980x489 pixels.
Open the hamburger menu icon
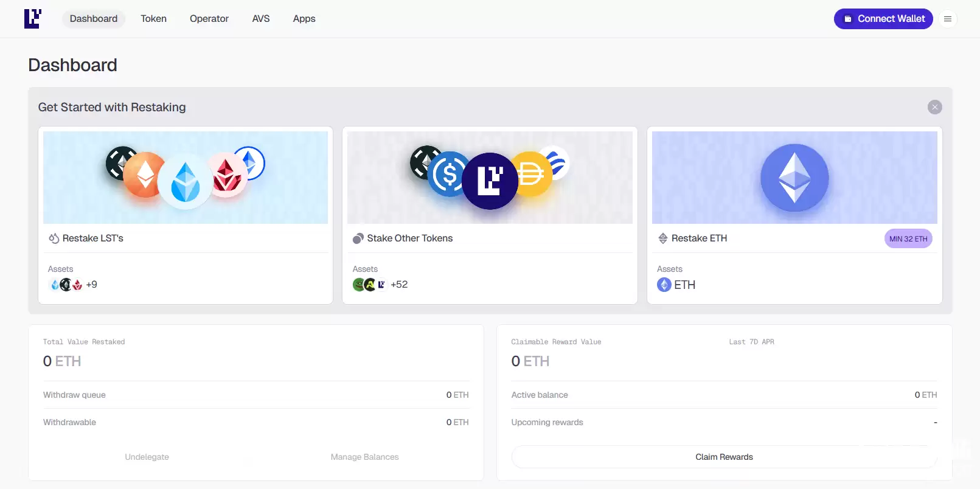click(x=947, y=19)
